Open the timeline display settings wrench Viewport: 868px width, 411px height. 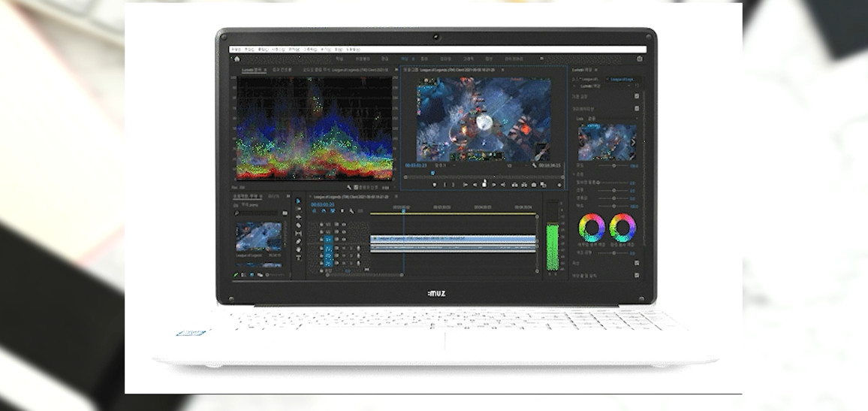[351, 211]
